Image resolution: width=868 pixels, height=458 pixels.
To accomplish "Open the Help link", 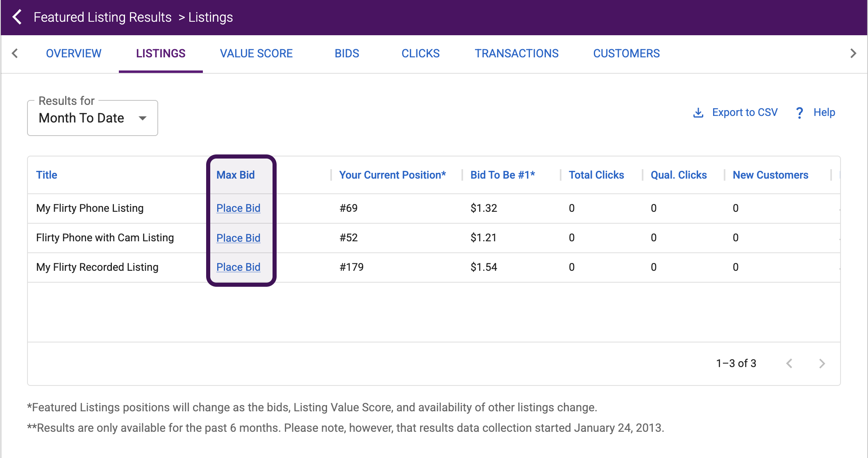I will click(824, 112).
